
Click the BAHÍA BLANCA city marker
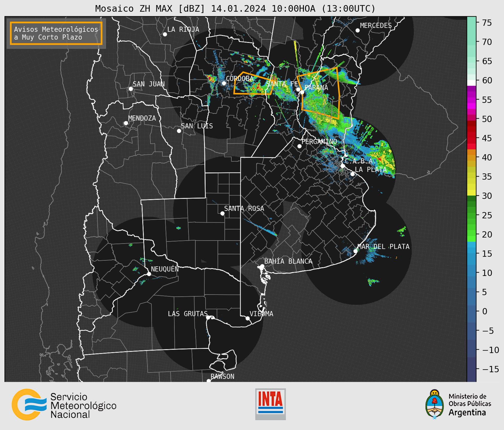click(x=262, y=266)
